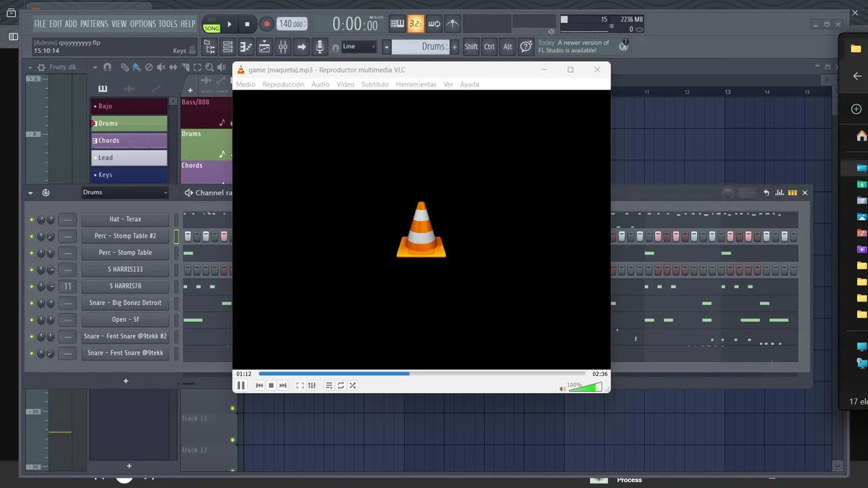Open the EDIT menu in FL Studio
868x488 pixels.
(x=56, y=24)
